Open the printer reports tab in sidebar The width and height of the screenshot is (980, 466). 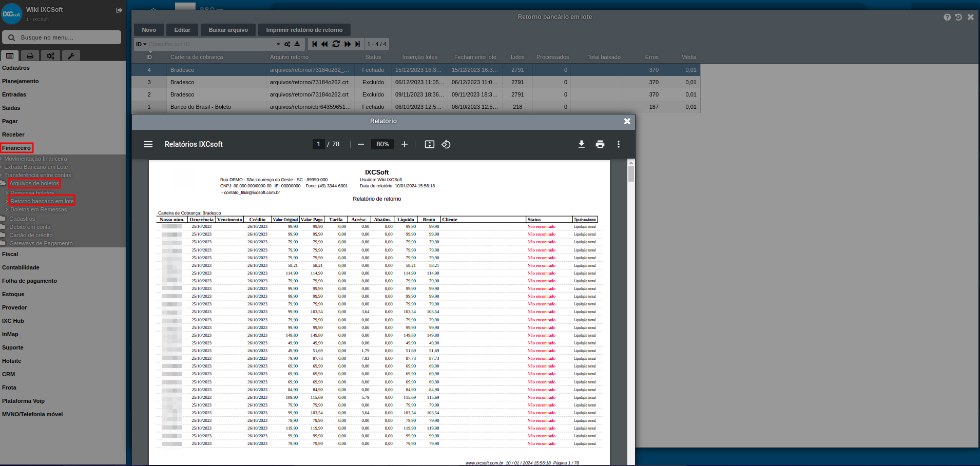[30, 55]
